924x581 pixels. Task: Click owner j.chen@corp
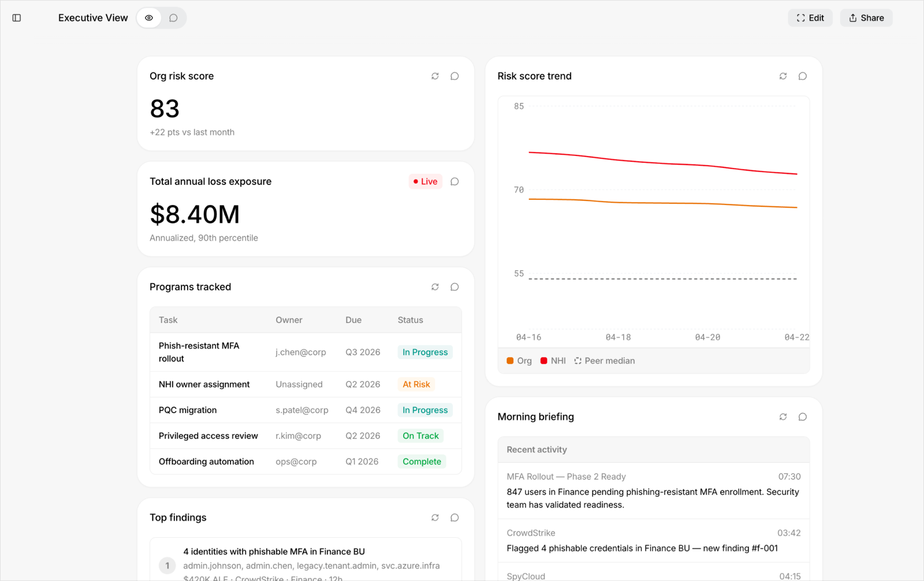pos(300,352)
